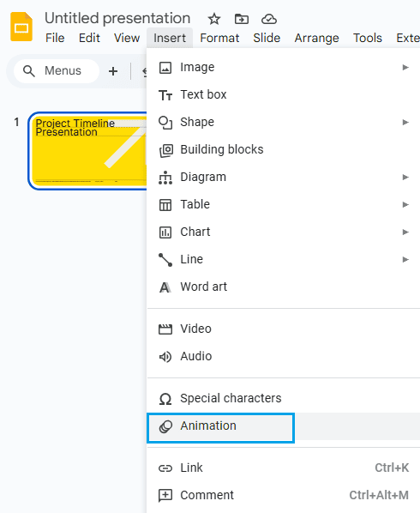420x513 pixels.
Task: Expand the Image submenu arrow
Action: coord(405,68)
